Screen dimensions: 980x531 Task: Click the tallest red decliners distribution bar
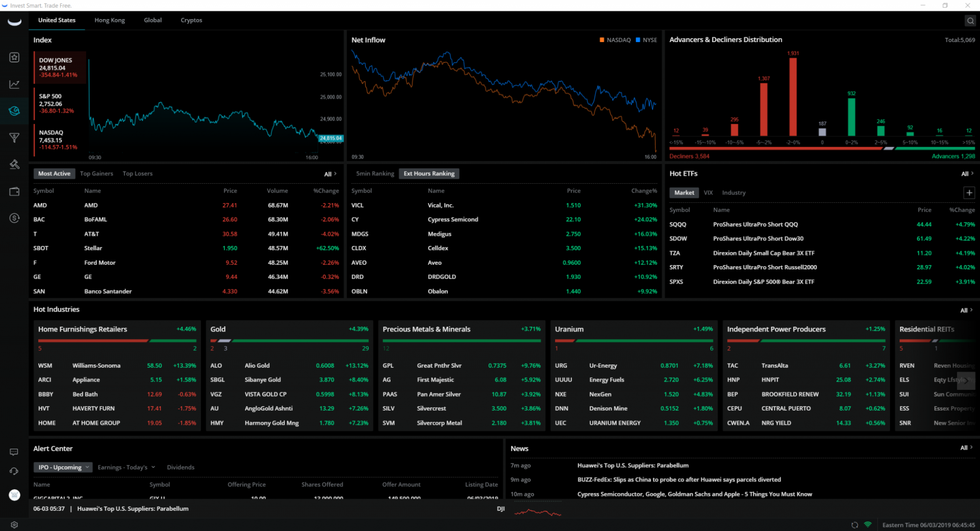click(x=793, y=97)
